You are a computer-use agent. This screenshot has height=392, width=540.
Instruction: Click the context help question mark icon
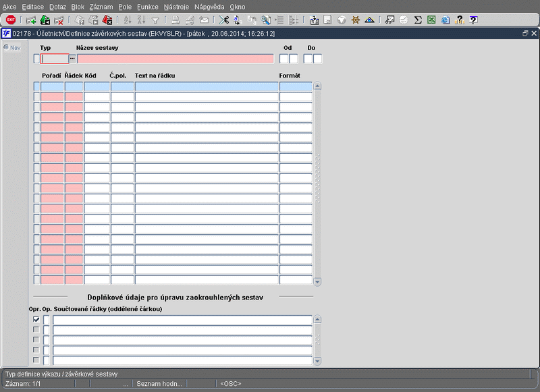point(474,20)
